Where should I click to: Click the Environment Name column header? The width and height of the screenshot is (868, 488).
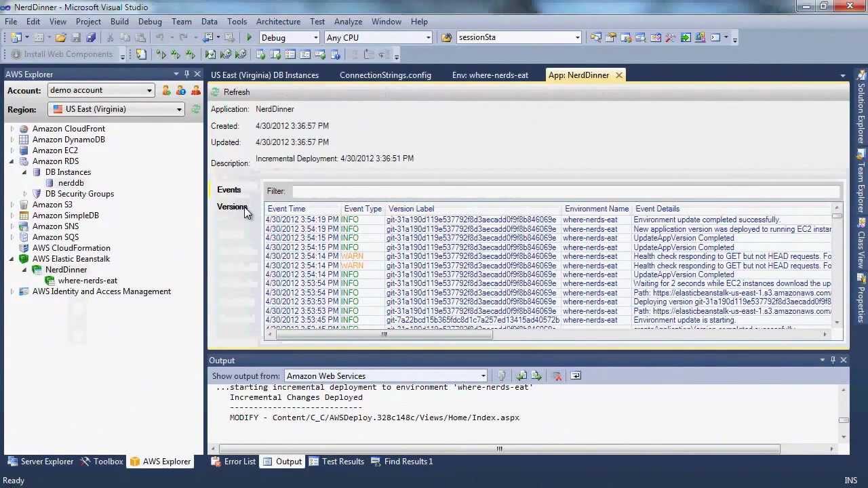click(597, 209)
